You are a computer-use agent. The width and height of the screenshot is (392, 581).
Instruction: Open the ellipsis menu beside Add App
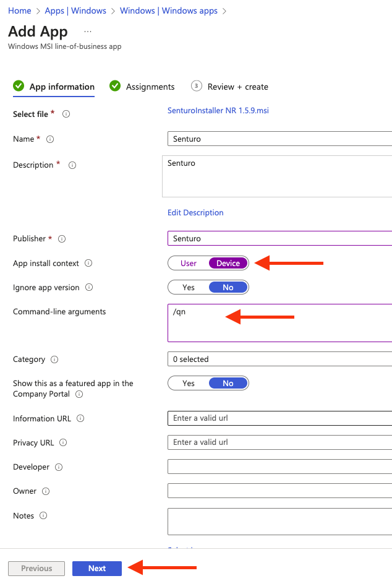pyautogui.click(x=88, y=32)
